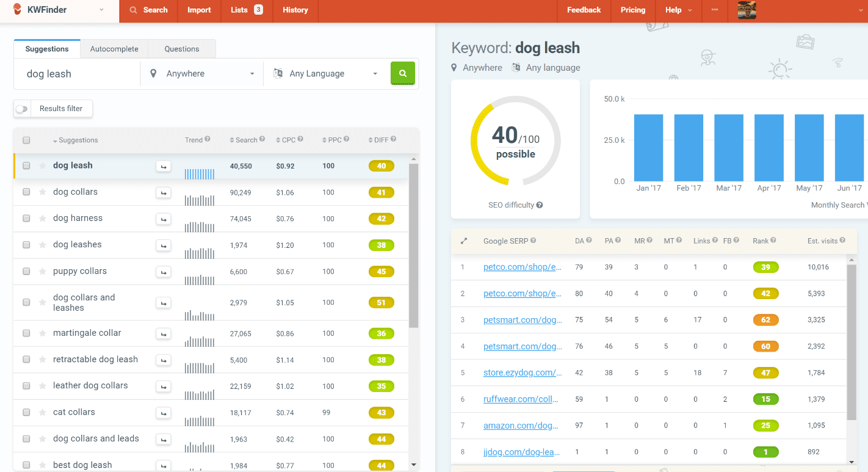This screenshot has width=868, height=472.
Task: Open the Search page from the top navigation
Action: 148,10
